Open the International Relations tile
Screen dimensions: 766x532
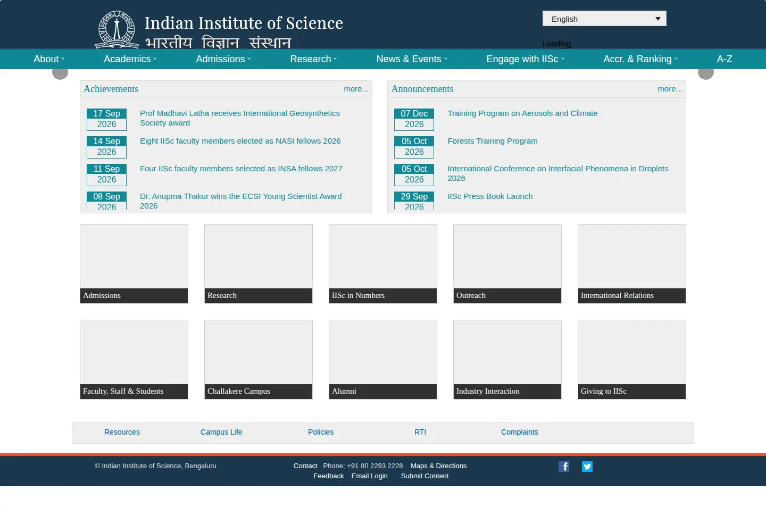pyautogui.click(x=632, y=264)
